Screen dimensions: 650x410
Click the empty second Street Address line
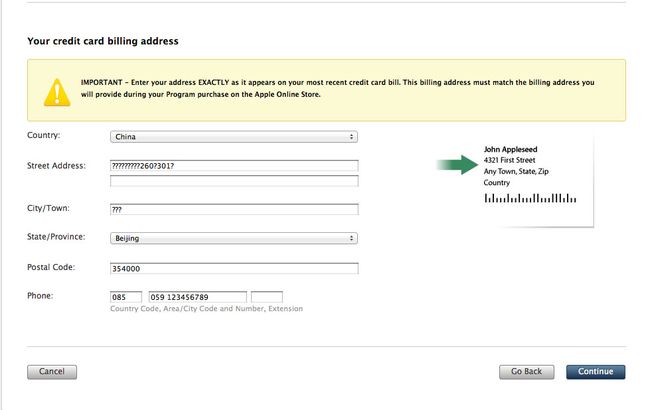[234, 181]
